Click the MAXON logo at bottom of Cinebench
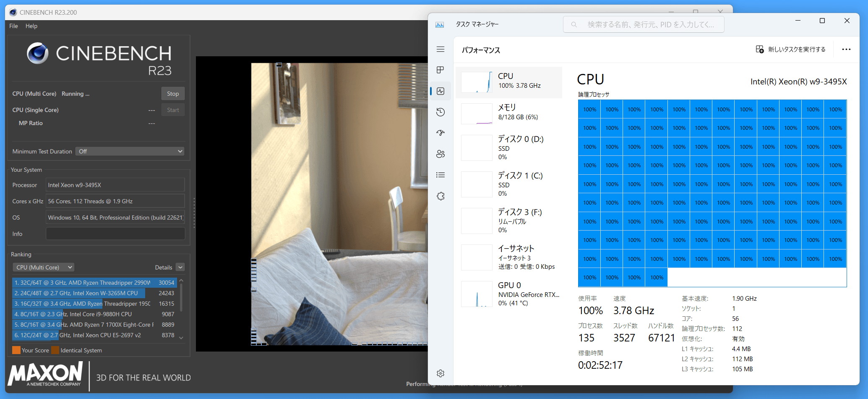The height and width of the screenshot is (399, 868). [x=45, y=374]
